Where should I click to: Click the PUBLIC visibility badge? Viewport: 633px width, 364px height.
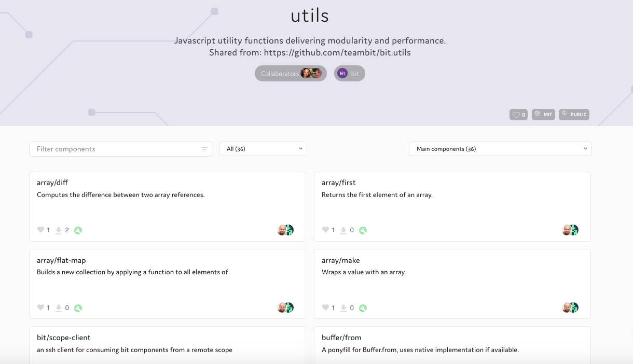574,115
